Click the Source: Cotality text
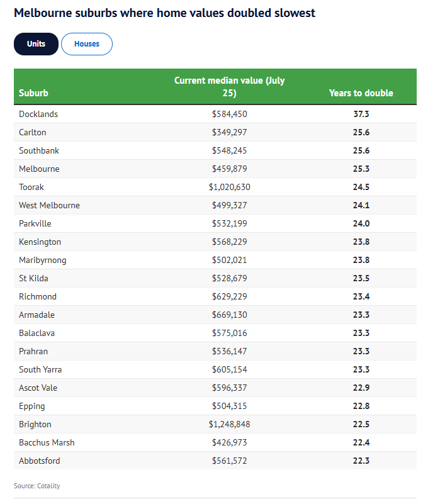 [x=37, y=486]
